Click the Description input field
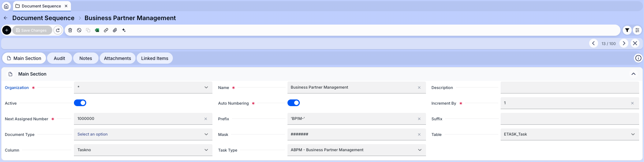 pyautogui.click(x=569, y=88)
